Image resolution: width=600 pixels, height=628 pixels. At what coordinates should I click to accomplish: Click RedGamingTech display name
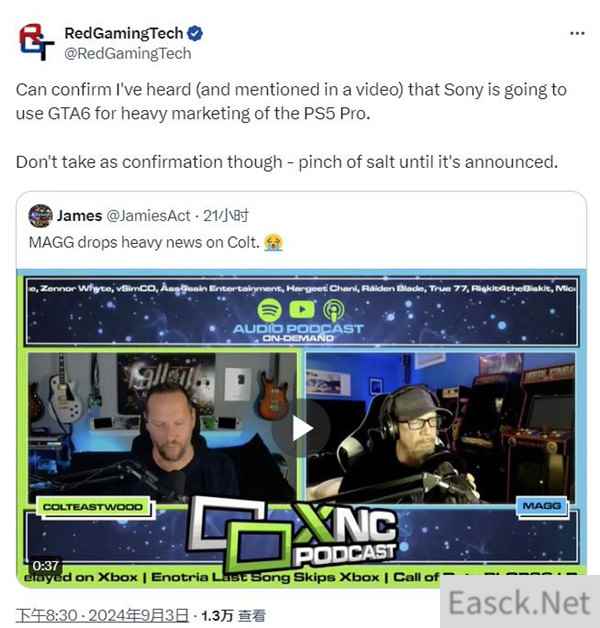pos(124,33)
